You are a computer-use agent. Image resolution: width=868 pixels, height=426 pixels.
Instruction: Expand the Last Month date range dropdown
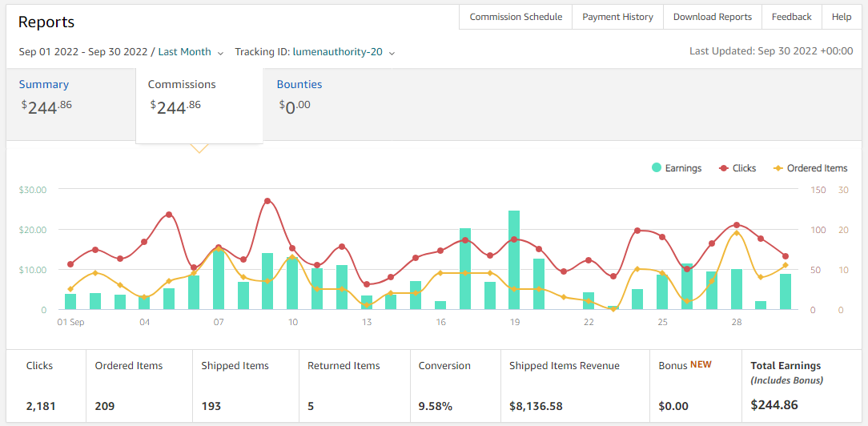point(191,52)
